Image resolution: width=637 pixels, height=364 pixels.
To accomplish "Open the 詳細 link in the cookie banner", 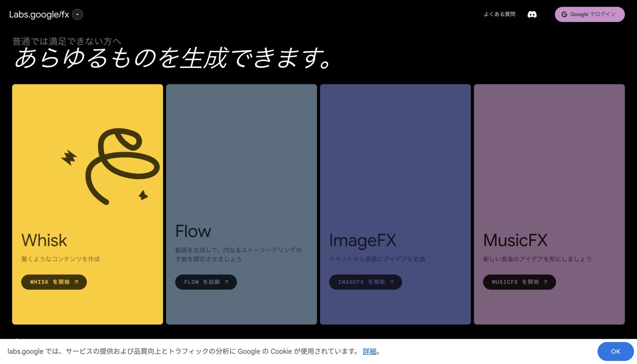I will point(369,351).
